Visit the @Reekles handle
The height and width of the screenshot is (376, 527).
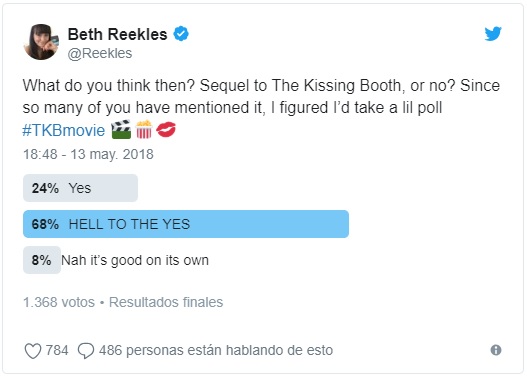(x=100, y=53)
